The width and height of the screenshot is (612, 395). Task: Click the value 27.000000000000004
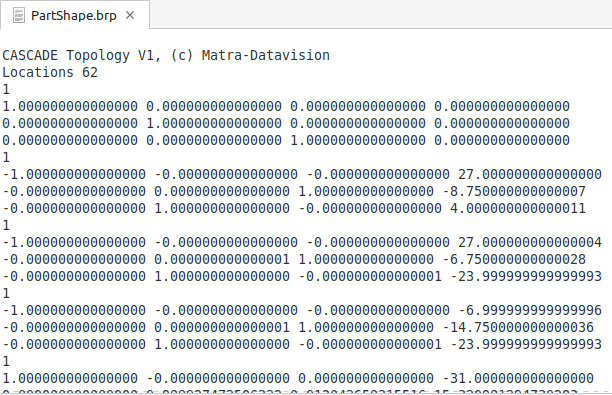click(x=530, y=242)
